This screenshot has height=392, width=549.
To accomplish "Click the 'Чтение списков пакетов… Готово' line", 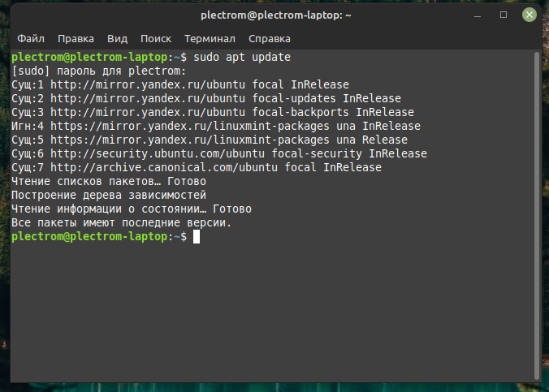I will click(x=109, y=181).
